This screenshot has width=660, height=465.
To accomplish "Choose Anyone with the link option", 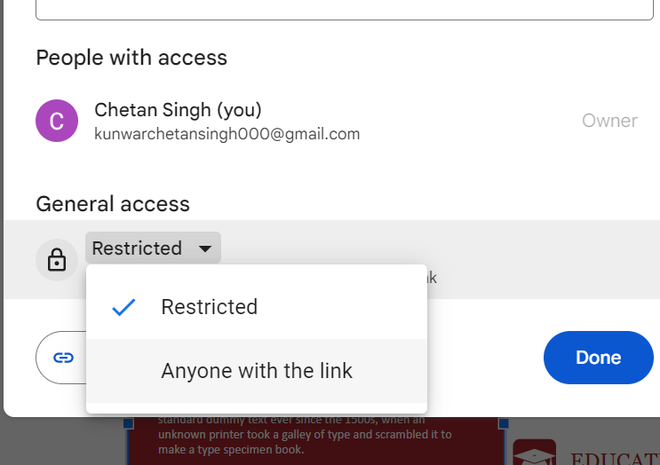I will tap(256, 371).
